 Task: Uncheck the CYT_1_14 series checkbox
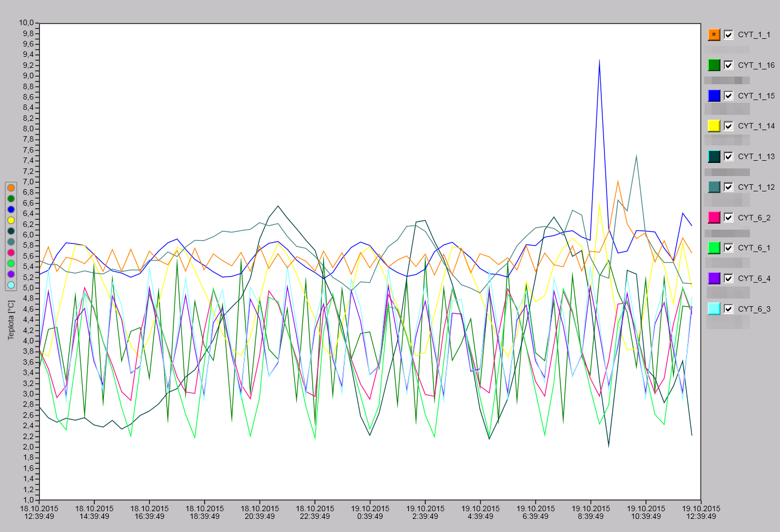click(x=729, y=126)
